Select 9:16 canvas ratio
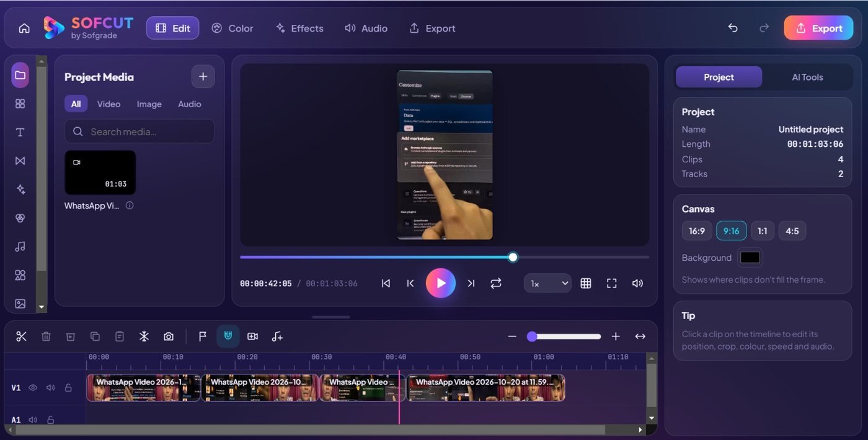 [x=731, y=231]
